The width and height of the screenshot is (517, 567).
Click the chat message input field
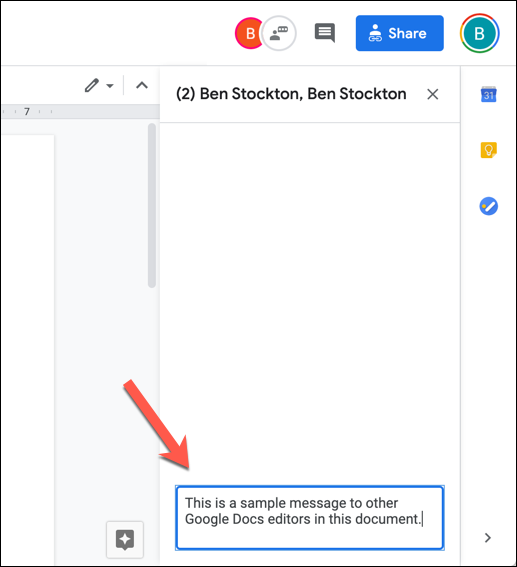point(310,518)
